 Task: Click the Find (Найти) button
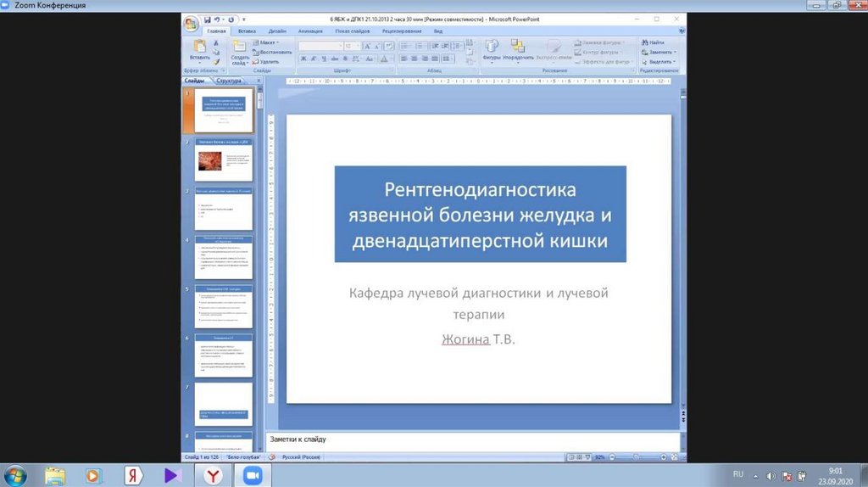(654, 42)
